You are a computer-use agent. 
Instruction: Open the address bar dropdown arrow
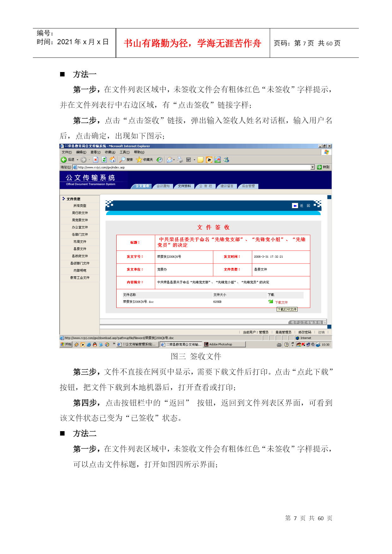313,167
